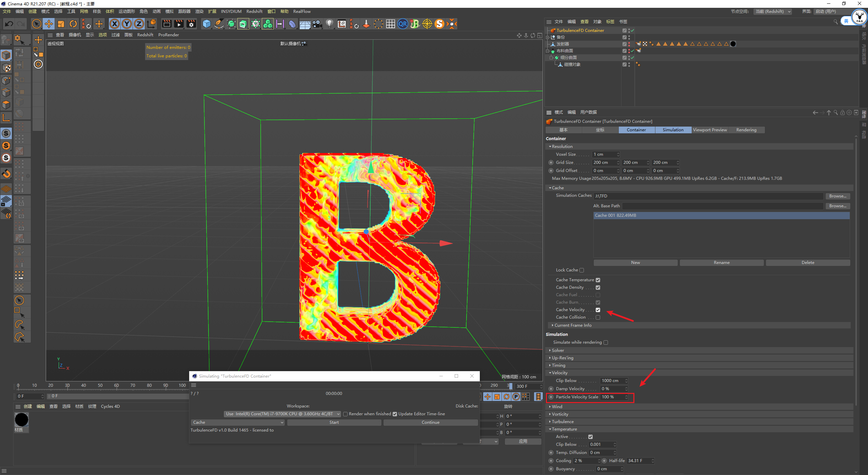Click the Pen spline tool icon
Image resolution: width=868 pixels, height=475 pixels.
coord(219,24)
